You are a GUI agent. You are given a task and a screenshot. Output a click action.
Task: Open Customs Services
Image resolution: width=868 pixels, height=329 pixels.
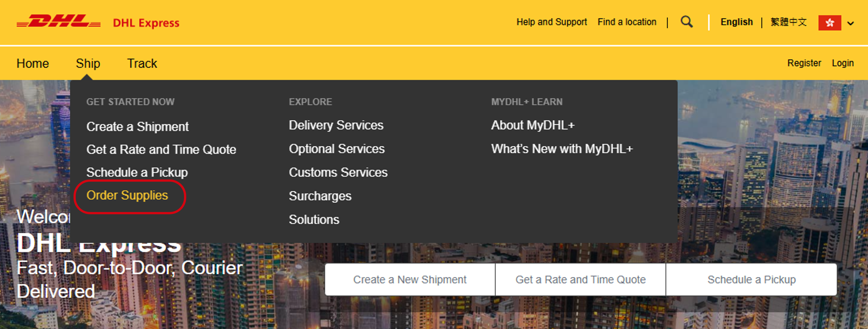338,173
